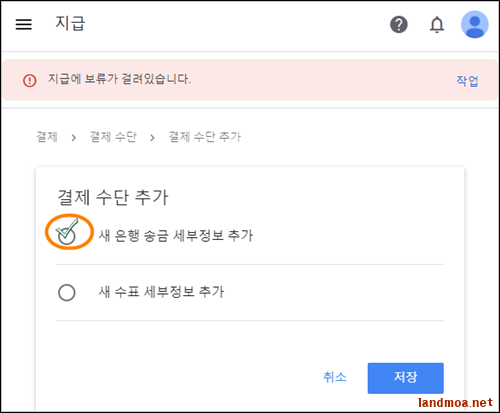Viewport: 500px width, 413px height.
Task: Click the 결제 수단 추가 breadcrumb
Action: pos(205,137)
